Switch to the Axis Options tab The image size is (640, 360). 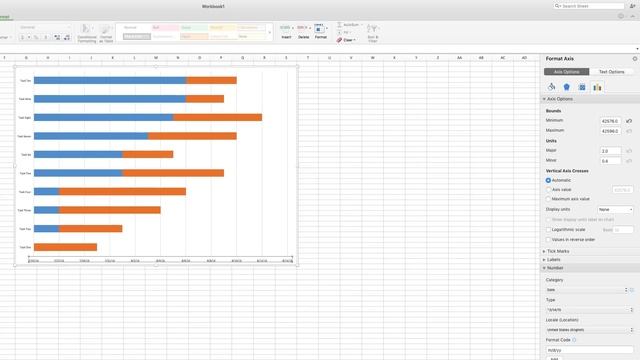coord(567,72)
